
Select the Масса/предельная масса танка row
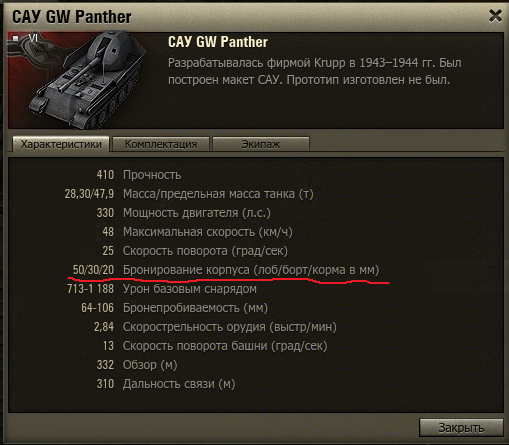tap(189, 194)
